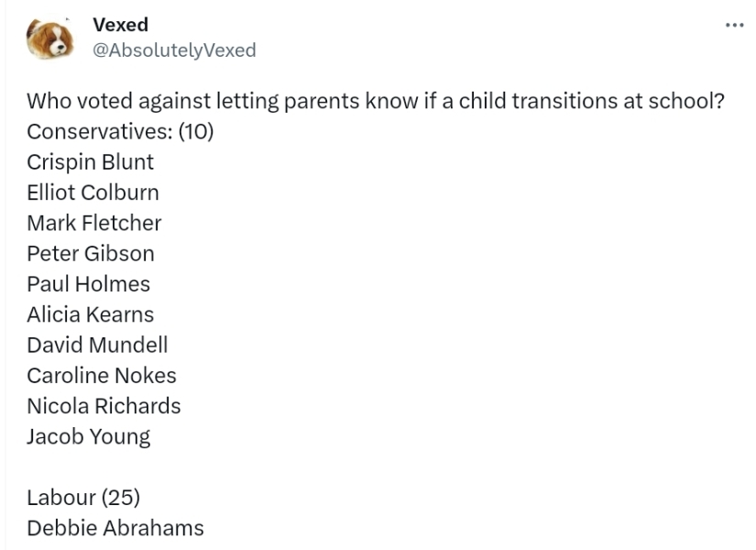Click the name Paul Holmes
Screen dimensions: 756x550
coord(88,283)
